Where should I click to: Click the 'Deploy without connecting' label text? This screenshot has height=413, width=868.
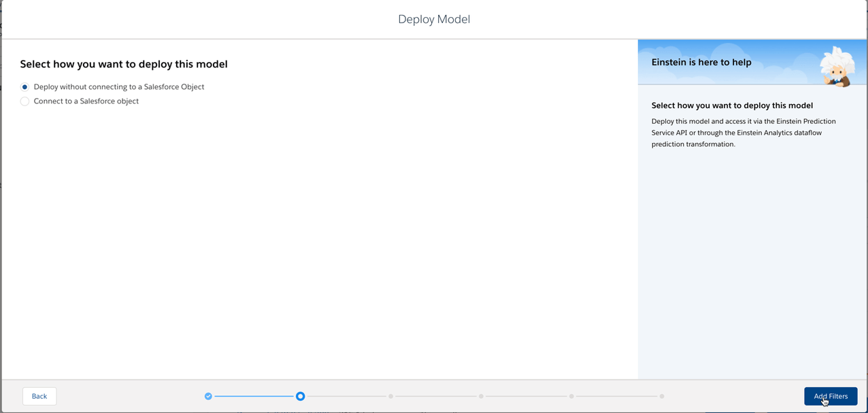click(x=118, y=87)
